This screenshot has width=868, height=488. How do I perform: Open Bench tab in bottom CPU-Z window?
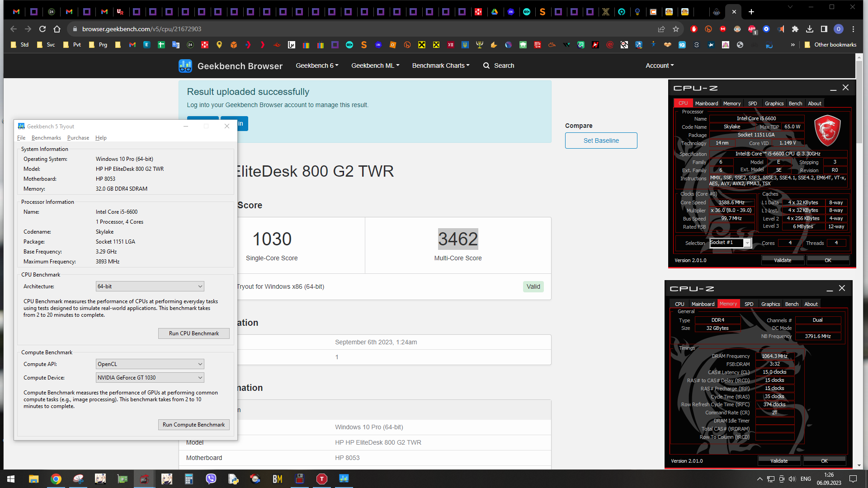coord(792,304)
